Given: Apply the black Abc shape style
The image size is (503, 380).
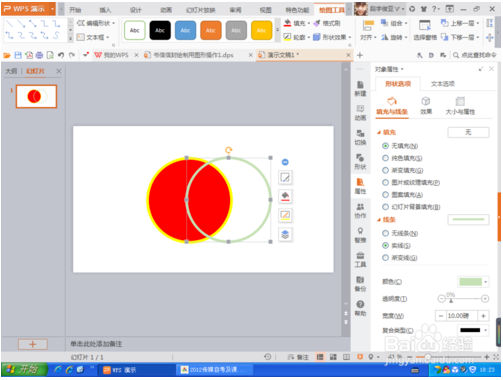Looking at the screenshot, I should coord(160,30).
